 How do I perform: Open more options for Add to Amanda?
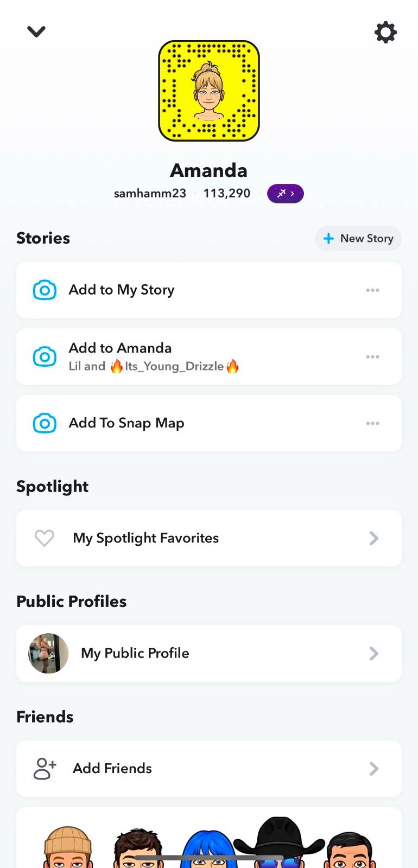point(372,357)
